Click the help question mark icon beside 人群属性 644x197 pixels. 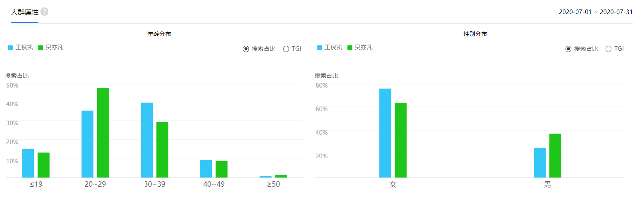(44, 12)
